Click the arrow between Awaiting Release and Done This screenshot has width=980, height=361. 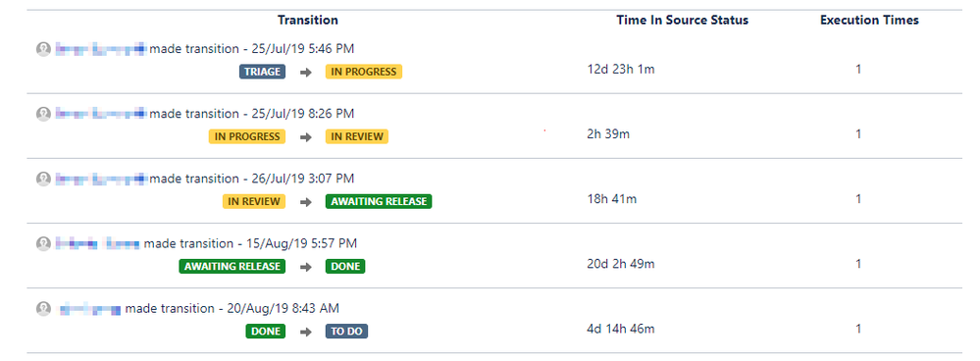click(x=306, y=267)
